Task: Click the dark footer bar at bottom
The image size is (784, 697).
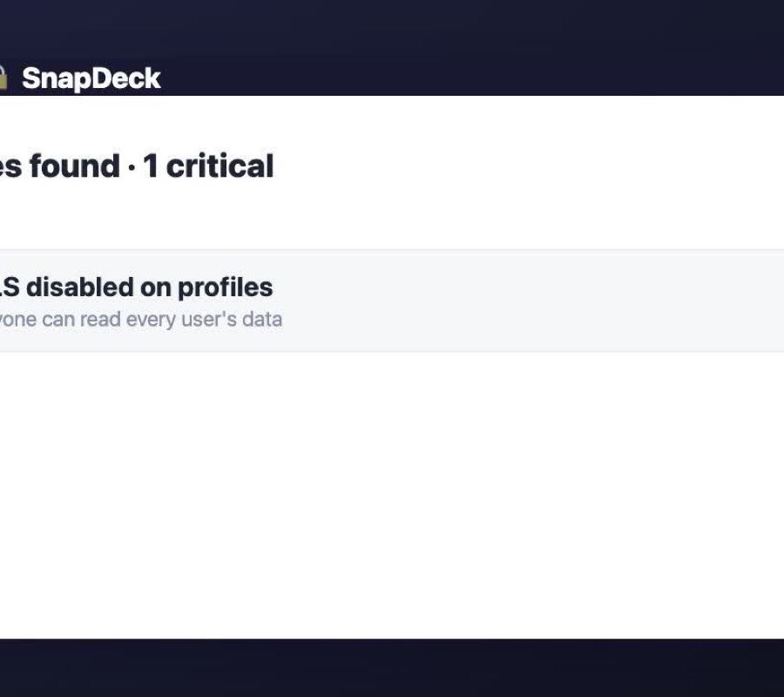Action: tap(392, 667)
